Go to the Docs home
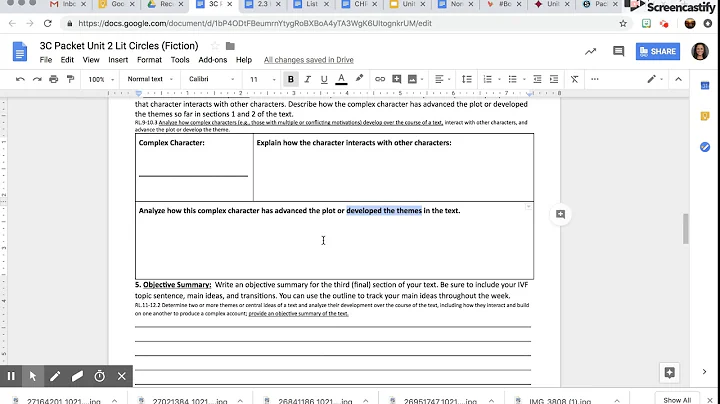 (20, 51)
